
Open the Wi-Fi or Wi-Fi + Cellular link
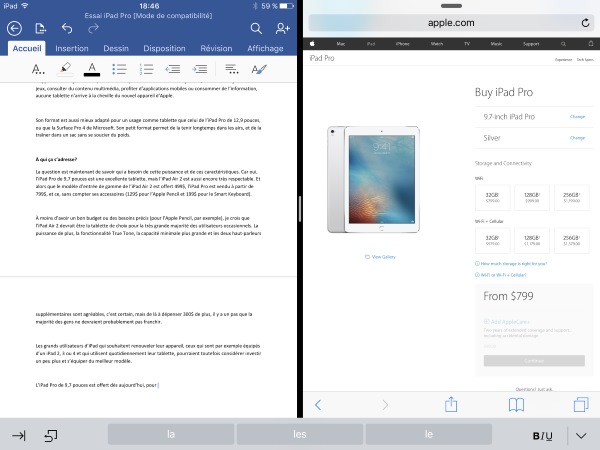(501, 275)
